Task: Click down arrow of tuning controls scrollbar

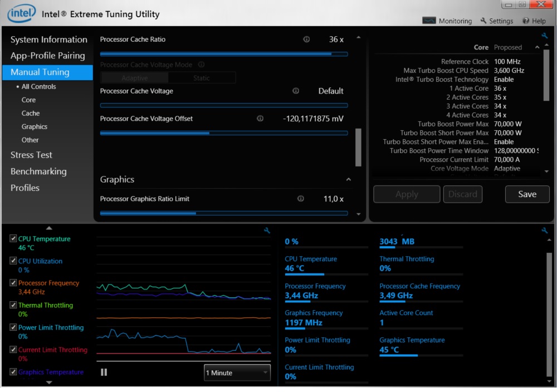Action: click(358, 214)
